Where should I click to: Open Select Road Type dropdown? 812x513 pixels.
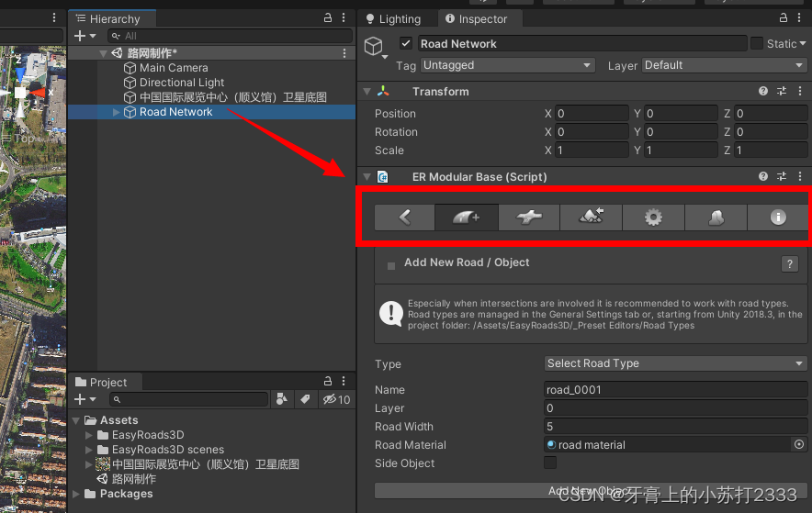tap(676, 363)
